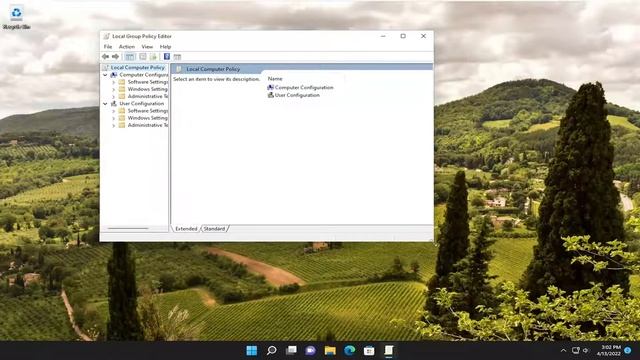Image resolution: width=640 pixels, height=360 pixels.
Task: Open the Properties toolbar icon
Action: coord(142,57)
